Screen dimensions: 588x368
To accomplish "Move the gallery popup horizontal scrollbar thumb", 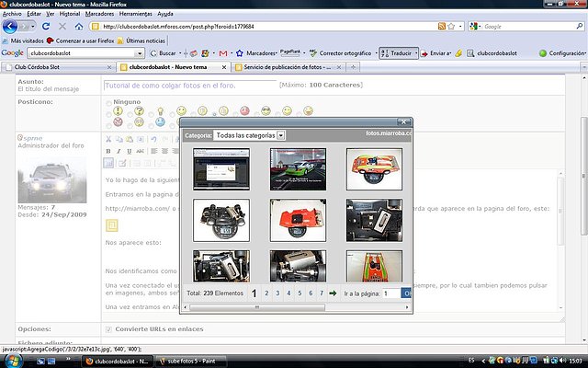I will [x=257, y=307].
